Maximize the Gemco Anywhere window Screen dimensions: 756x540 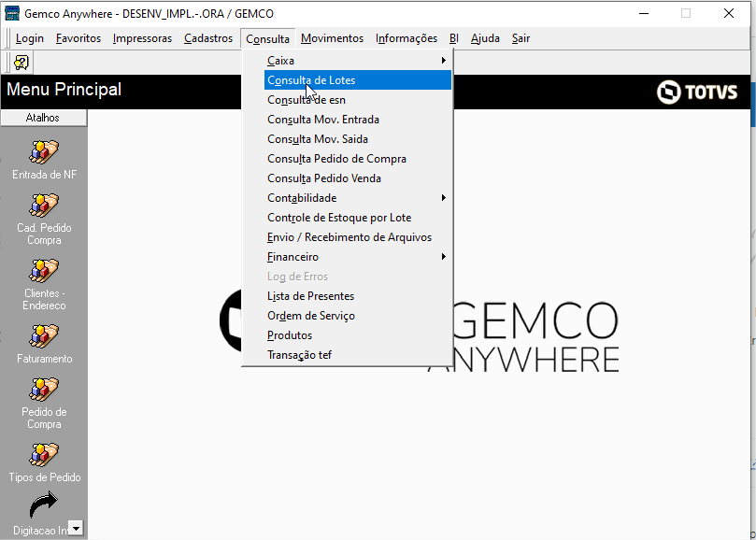tap(686, 13)
